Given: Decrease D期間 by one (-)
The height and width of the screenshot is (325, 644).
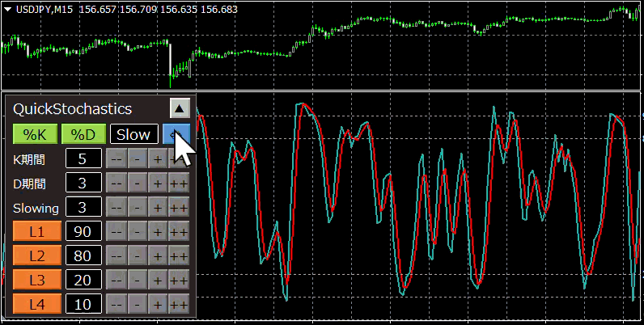Looking at the screenshot, I should pyautogui.click(x=138, y=183).
